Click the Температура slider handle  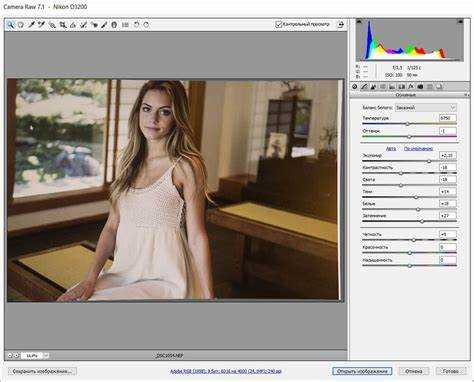click(x=407, y=124)
